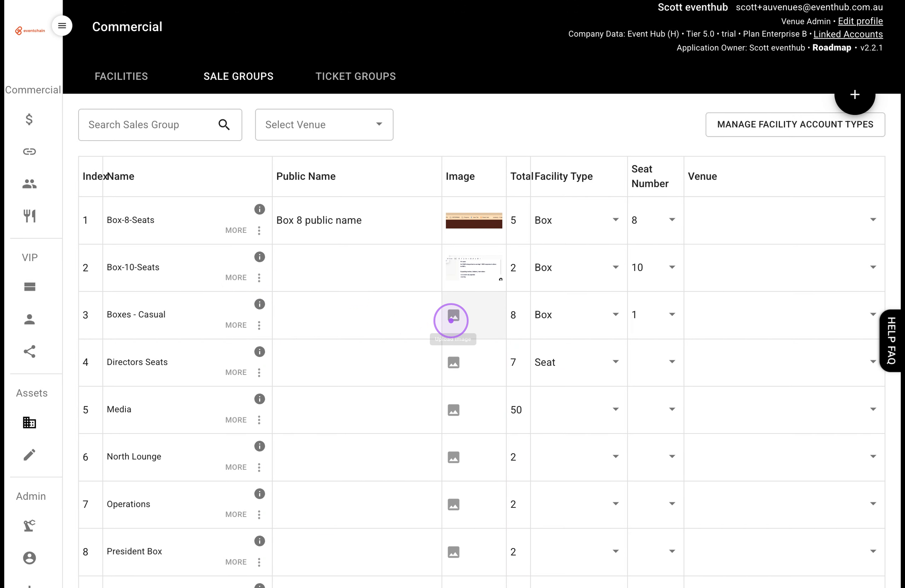
Task: Switch to the Sale Groups tab
Action: (238, 76)
